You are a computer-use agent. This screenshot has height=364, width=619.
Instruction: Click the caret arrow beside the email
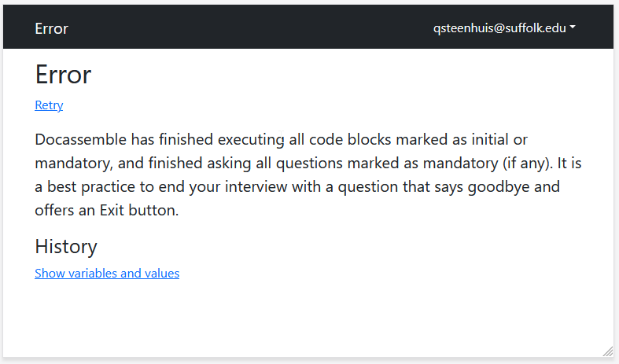[x=573, y=28]
